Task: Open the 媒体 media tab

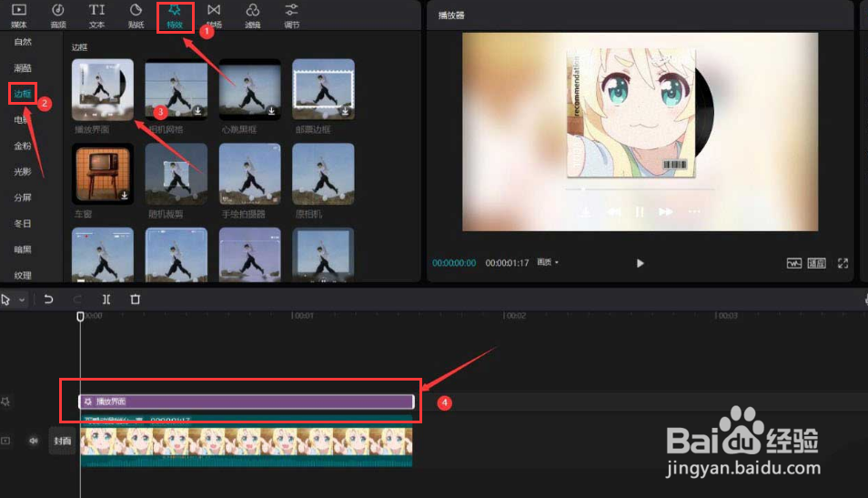Action: coord(19,15)
